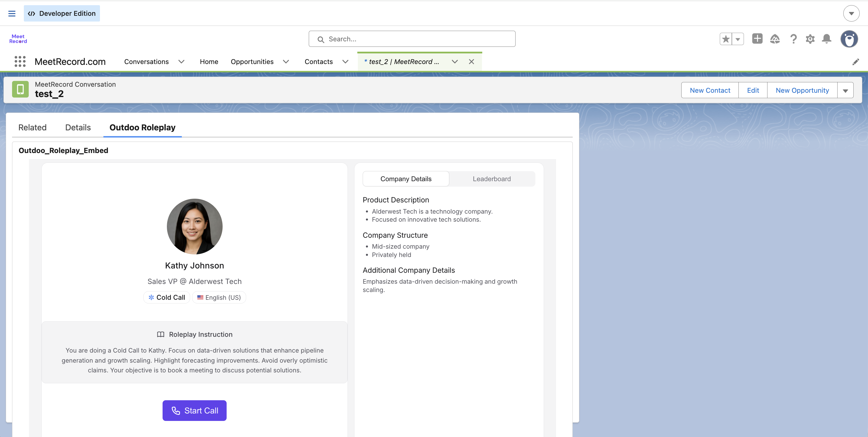The width and height of the screenshot is (868, 437).
Task: Expand the top-right circular dropdown arrow
Action: coord(851,13)
